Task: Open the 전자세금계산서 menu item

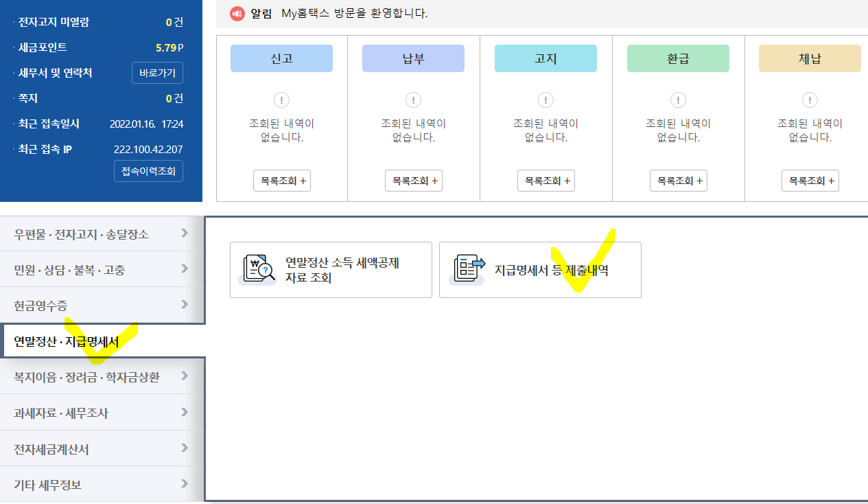Action: [x=102, y=448]
